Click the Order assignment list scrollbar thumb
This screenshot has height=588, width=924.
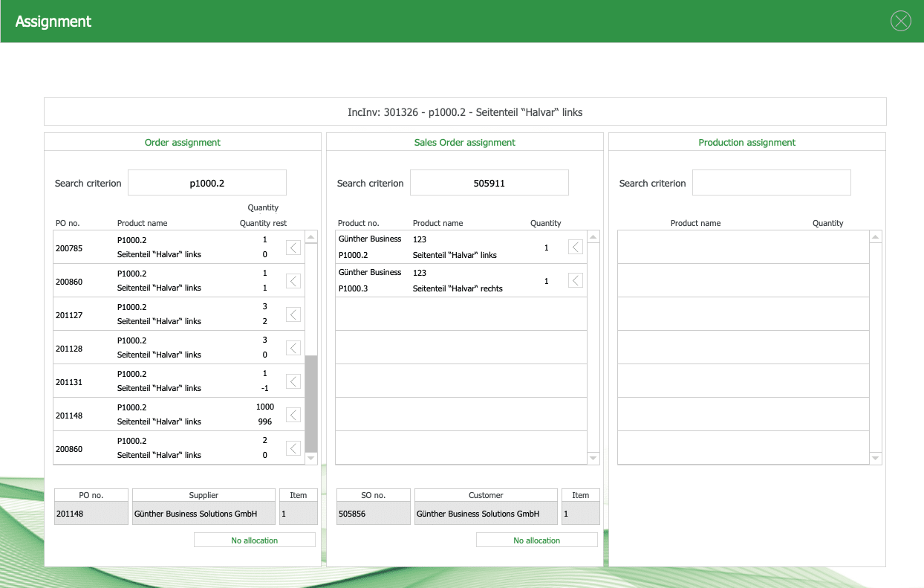click(x=311, y=403)
